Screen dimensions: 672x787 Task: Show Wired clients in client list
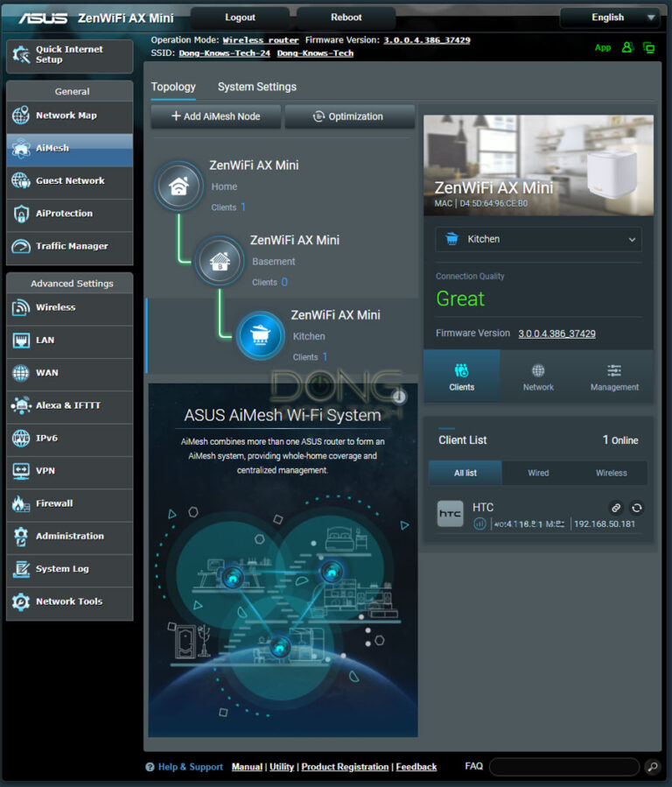pos(538,473)
